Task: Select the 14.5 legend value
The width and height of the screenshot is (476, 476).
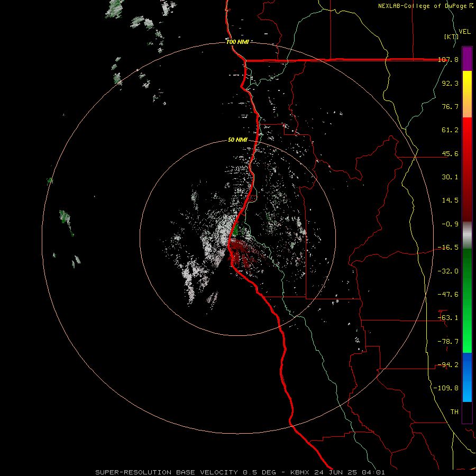Action: coord(450,200)
